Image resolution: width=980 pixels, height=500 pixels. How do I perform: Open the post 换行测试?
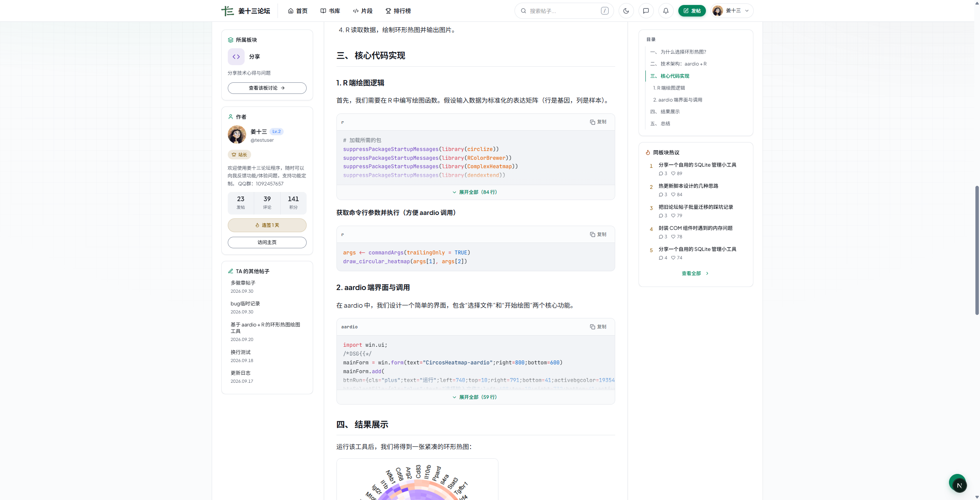[240, 352]
